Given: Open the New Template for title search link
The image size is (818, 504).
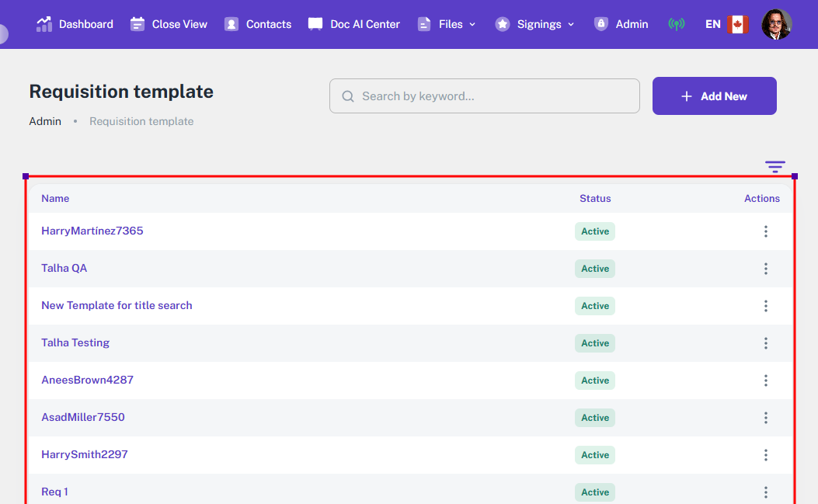Looking at the screenshot, I should point(117,305).
